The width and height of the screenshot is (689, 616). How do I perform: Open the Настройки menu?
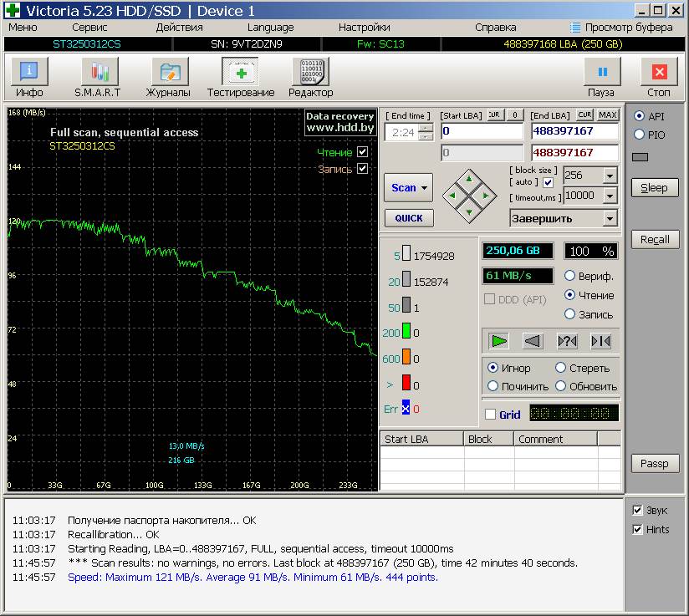pyautogui.click(x=365, y=28)
